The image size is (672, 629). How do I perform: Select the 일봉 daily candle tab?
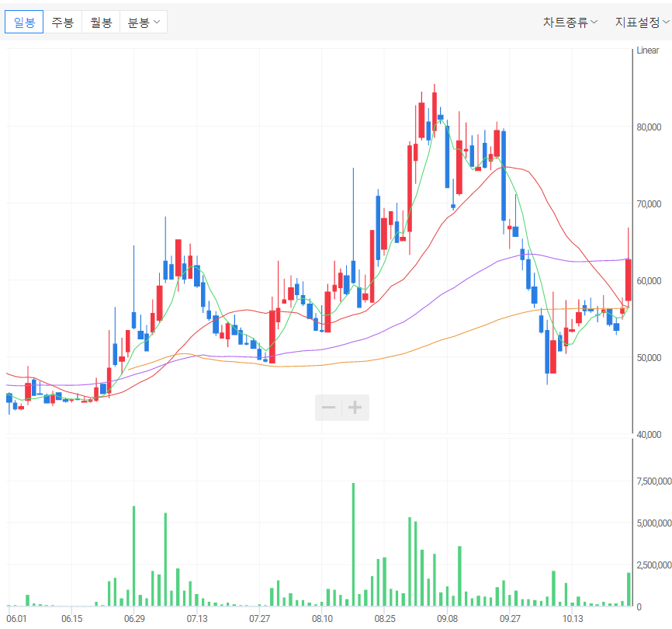(x=24, y=22)
